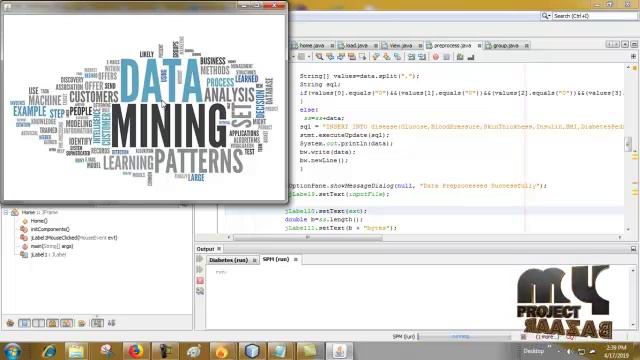
Task: Click the Find Previous Occurrence editor icon
Action: (330, 57)
